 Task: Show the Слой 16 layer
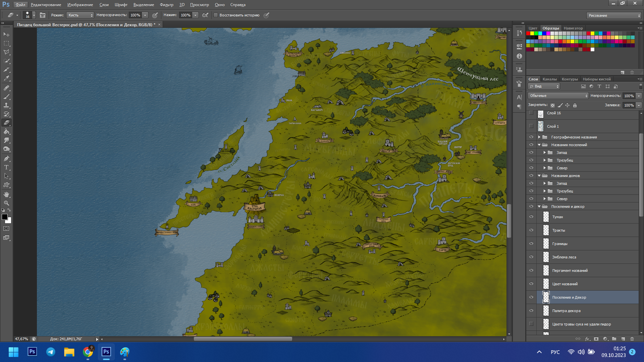coord(531,113)
